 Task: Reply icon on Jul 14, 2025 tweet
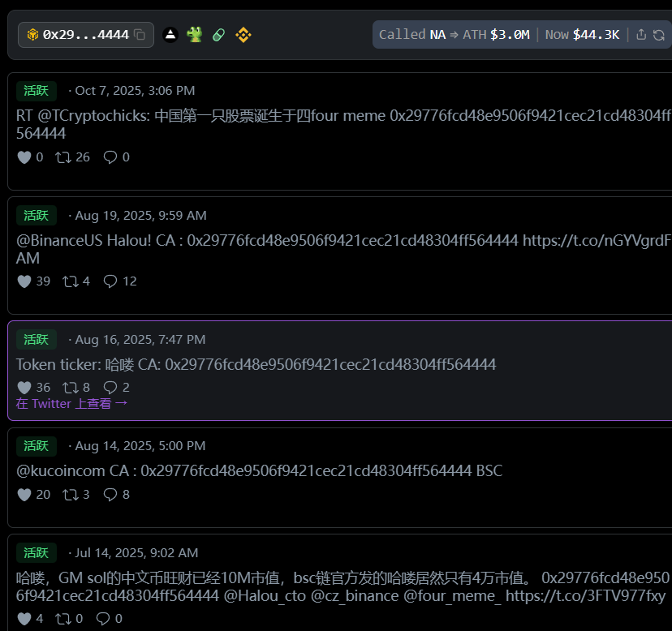103,619
